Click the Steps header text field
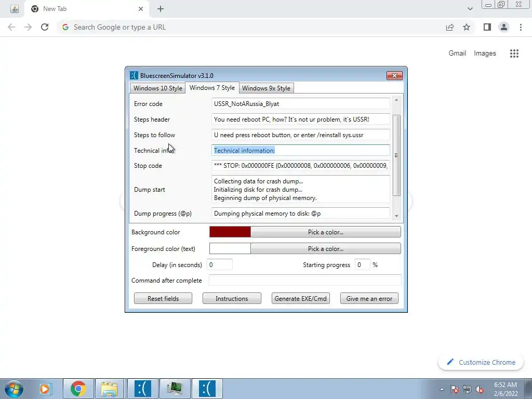 pyautogui.click(x=301, y=119)
